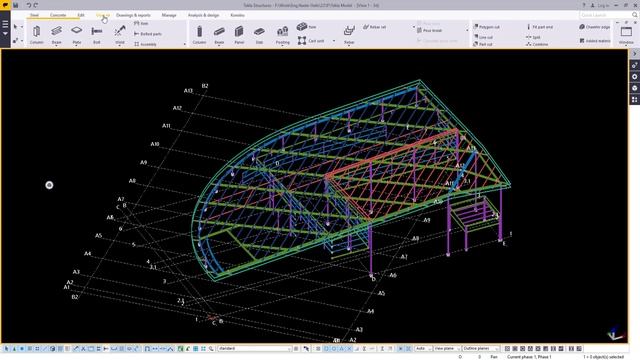Open the Analysis & design tab
The image size is (640, 360).
[x=203, y=15]
